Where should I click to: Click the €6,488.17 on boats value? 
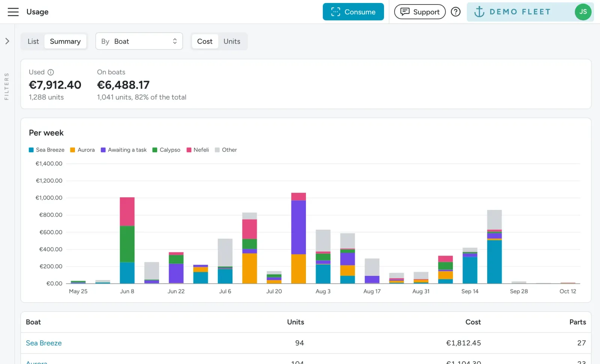[x=123, y=85]
